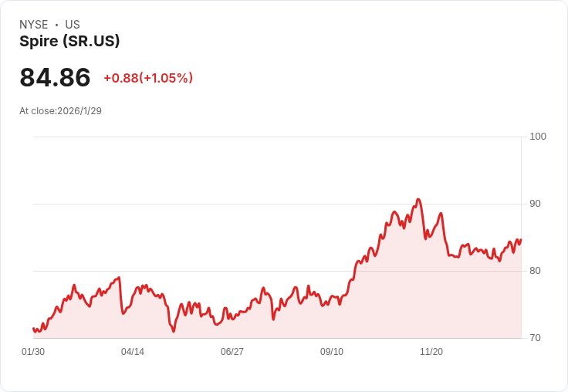Click the rightmost end of the price line

click(x=521, y=239)
